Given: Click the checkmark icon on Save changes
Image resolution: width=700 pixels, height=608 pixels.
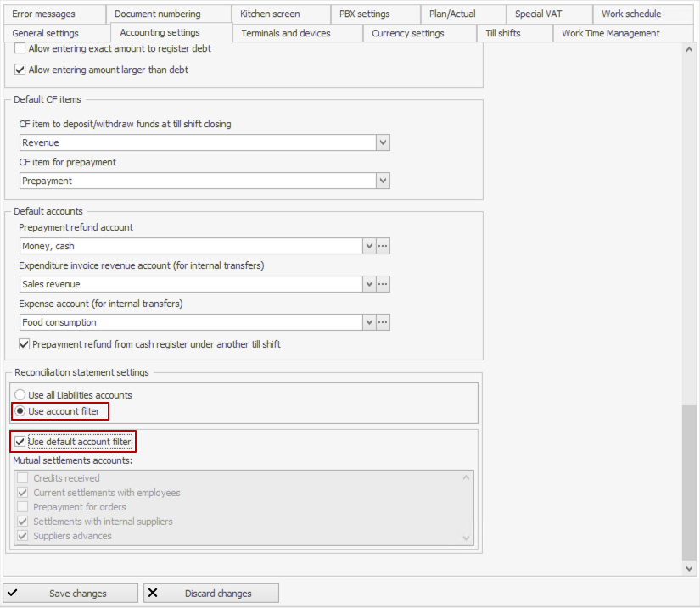Looking at the screenshot, I should (14, 593).
